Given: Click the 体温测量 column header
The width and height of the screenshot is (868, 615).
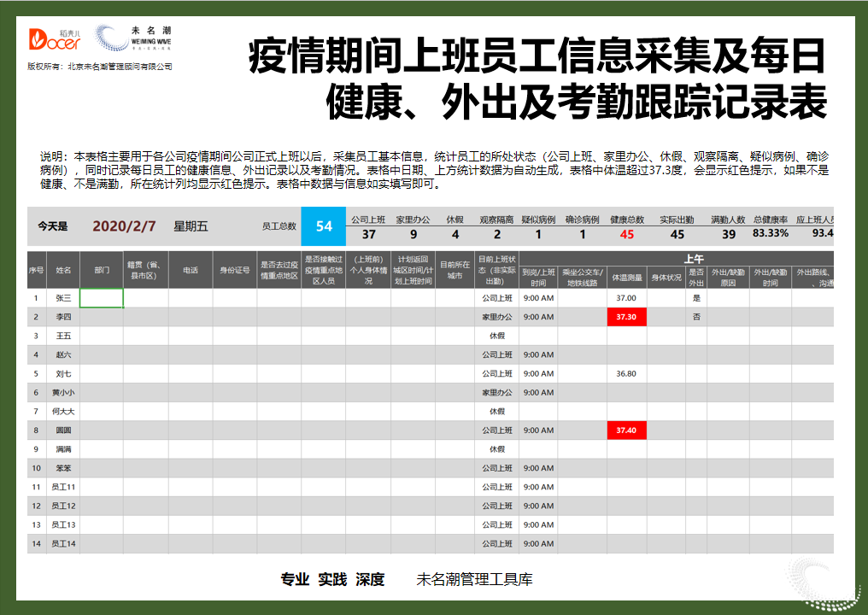Looking at the screenshot, I should click(x=627, y=275).
